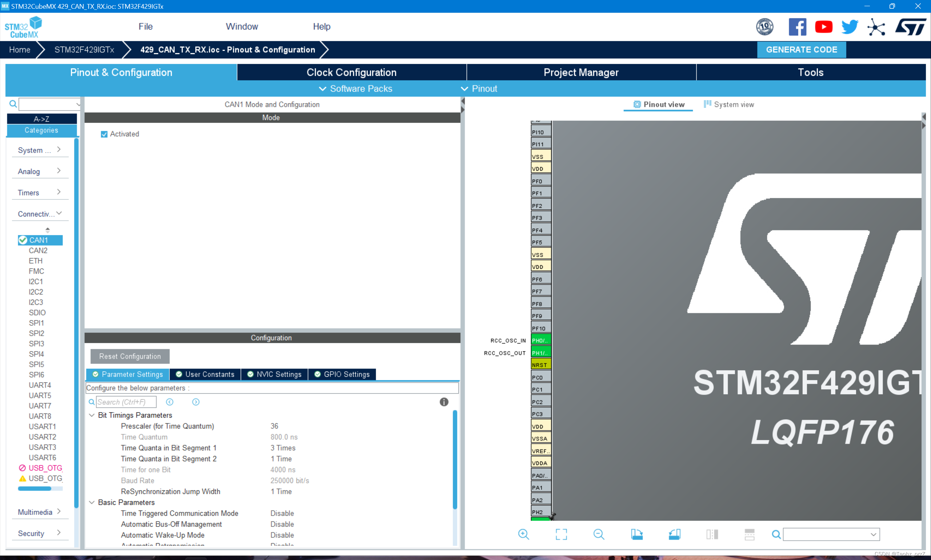931x560 pixels.
Task: Click the Twitter bird icon
Action: click(x=850, y=27)
